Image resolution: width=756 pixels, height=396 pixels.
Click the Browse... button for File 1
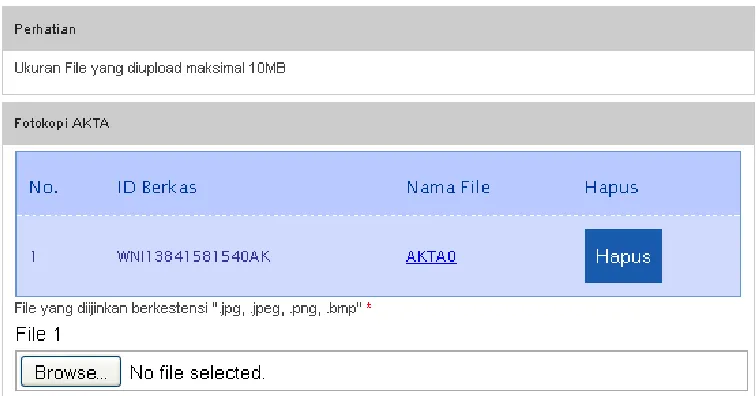(71, 372)
